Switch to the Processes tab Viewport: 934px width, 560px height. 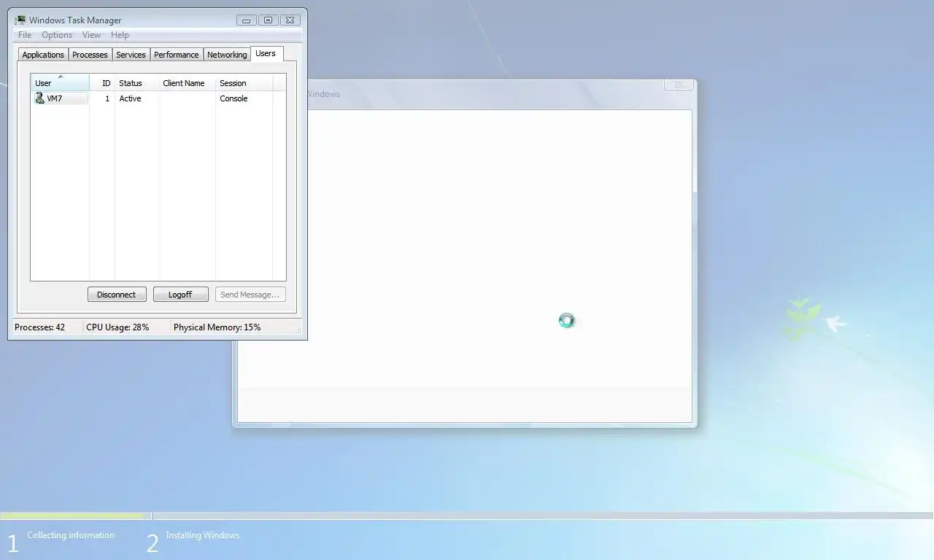click(x=90, y=55)
